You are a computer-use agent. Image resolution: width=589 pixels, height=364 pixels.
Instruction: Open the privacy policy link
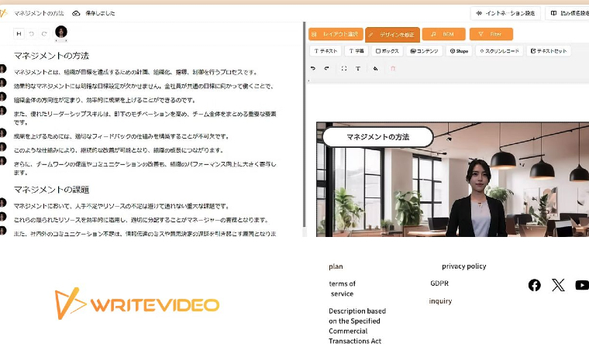(x=463, y=266)
